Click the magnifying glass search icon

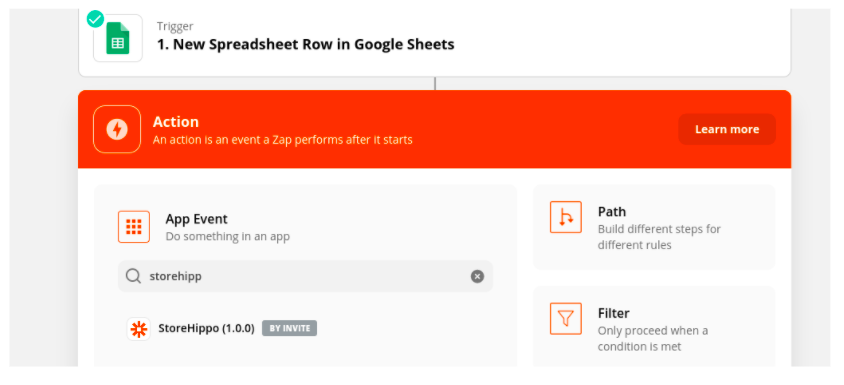point(133,276)
